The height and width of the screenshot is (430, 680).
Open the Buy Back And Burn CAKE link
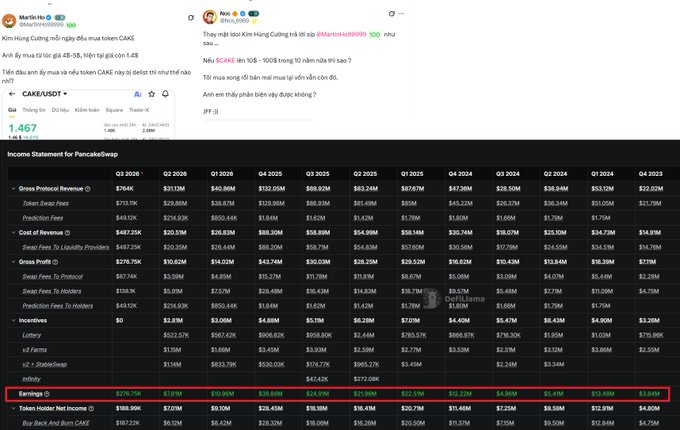[x=56, y=423]
